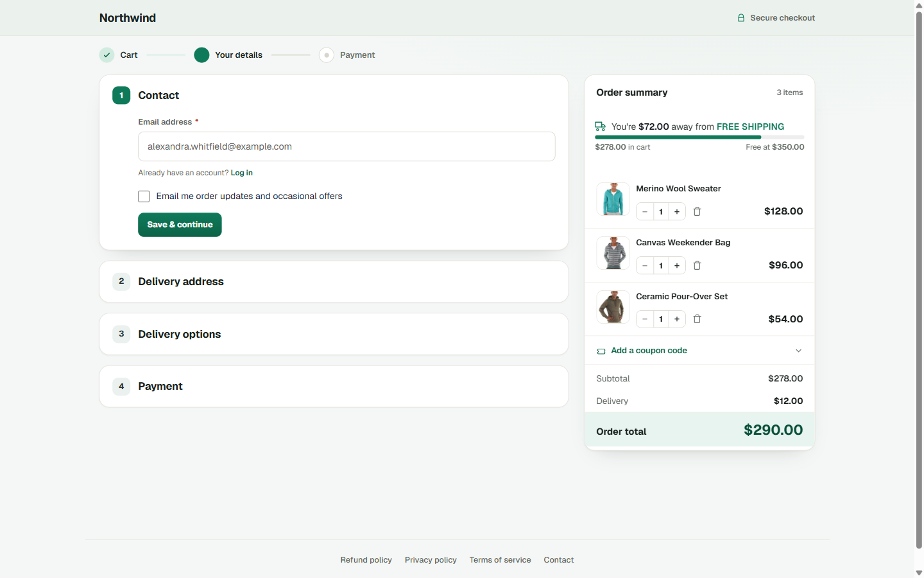Open the Ceramic Pour-Over Set thumbnail

613,307
